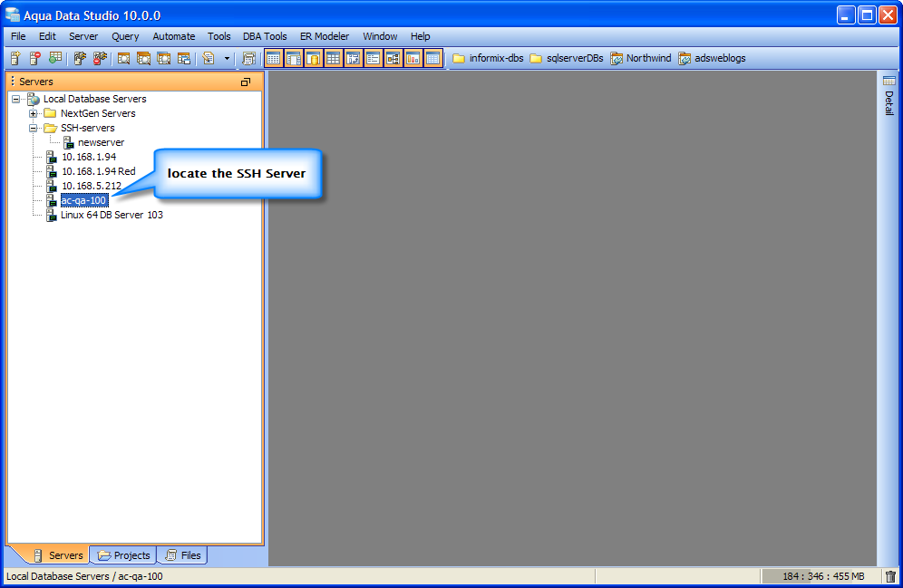Click highlighted grid icon next to informix-dbs
903x588 pixels.
432,58
